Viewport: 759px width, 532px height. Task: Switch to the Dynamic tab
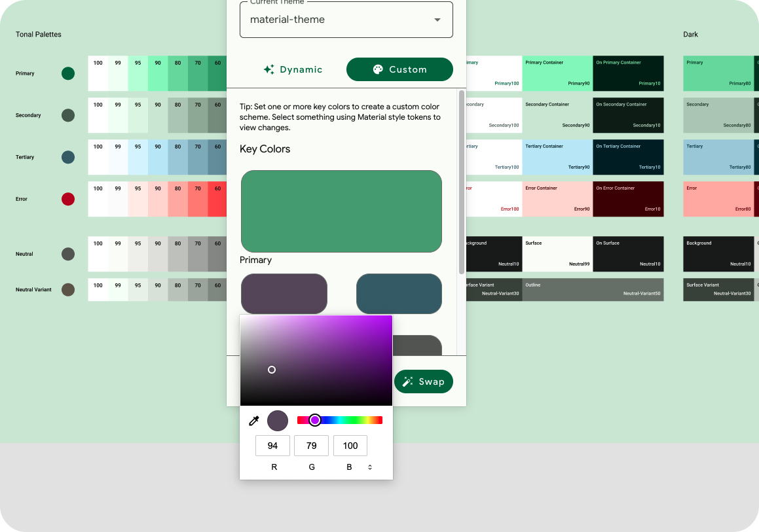click(x=293, y=69)
